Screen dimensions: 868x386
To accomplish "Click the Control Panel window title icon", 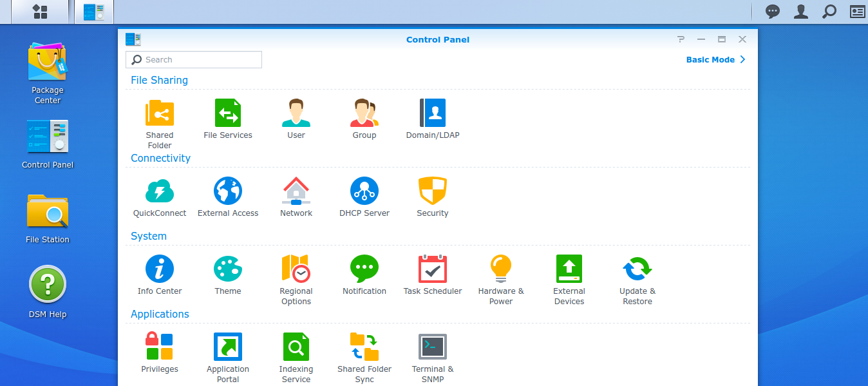I will point(133,39).
